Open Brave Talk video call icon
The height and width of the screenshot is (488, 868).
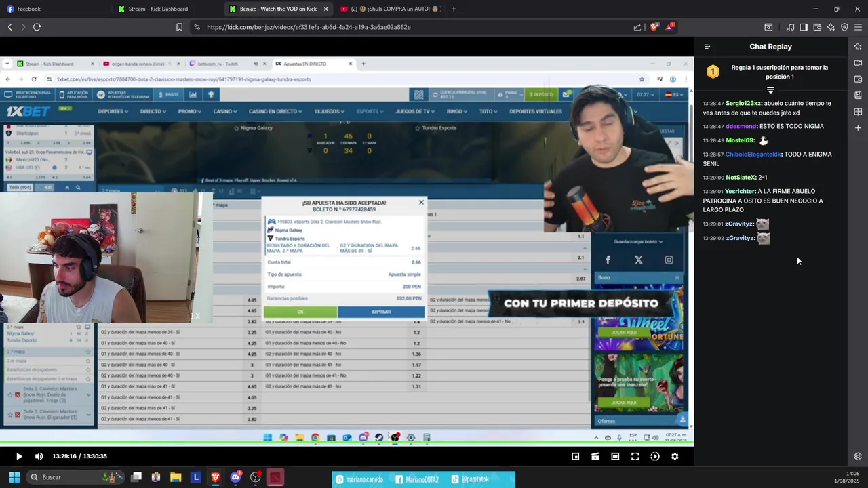(858, 63)
